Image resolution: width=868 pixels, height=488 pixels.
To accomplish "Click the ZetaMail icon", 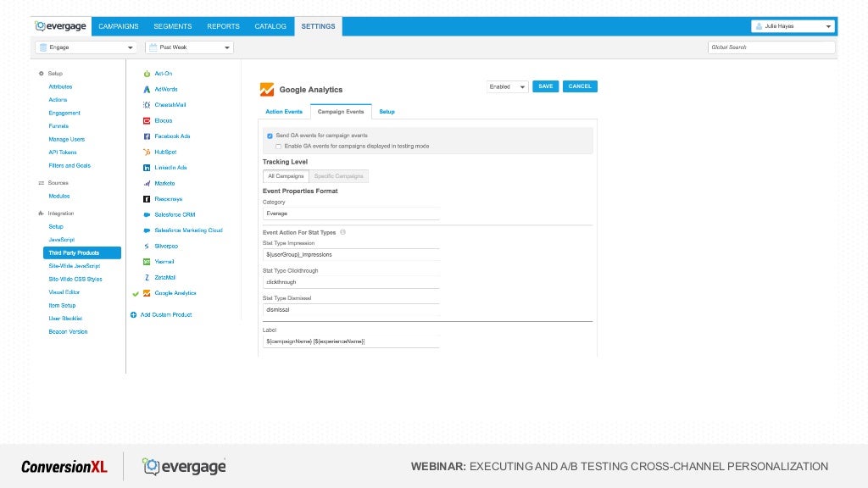I will [147, 277].
